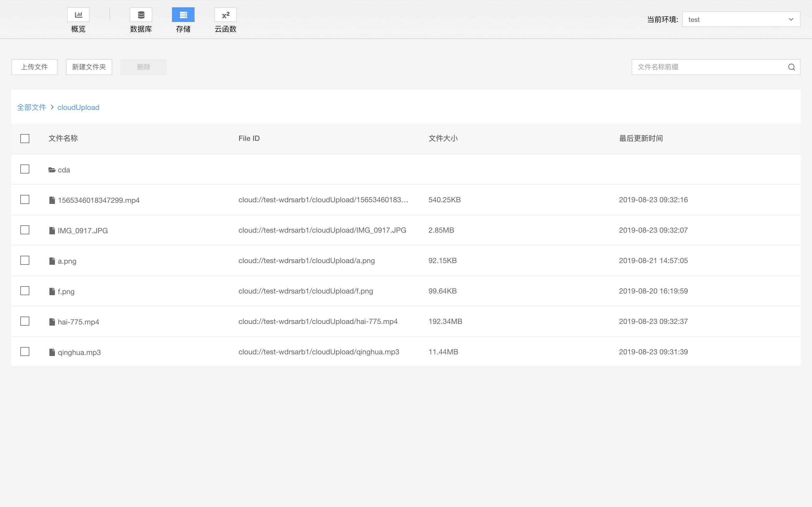
Task: Click the 新建文件夹 new folder button
Action: [89, 67]
